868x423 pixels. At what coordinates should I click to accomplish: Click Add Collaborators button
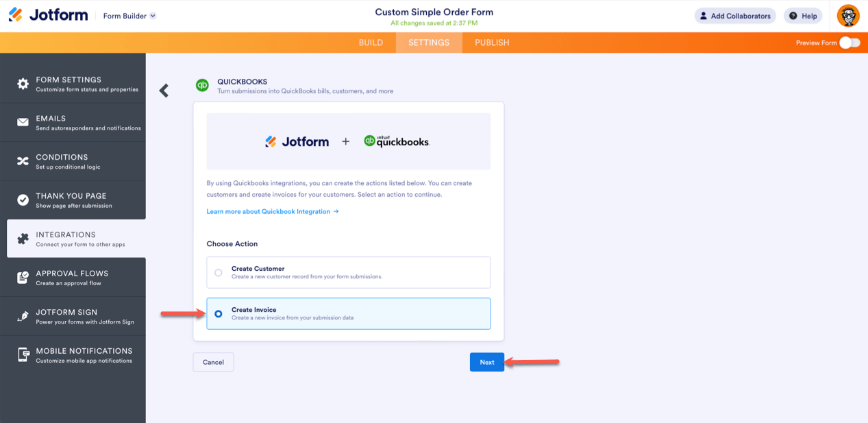coord(735,16)
